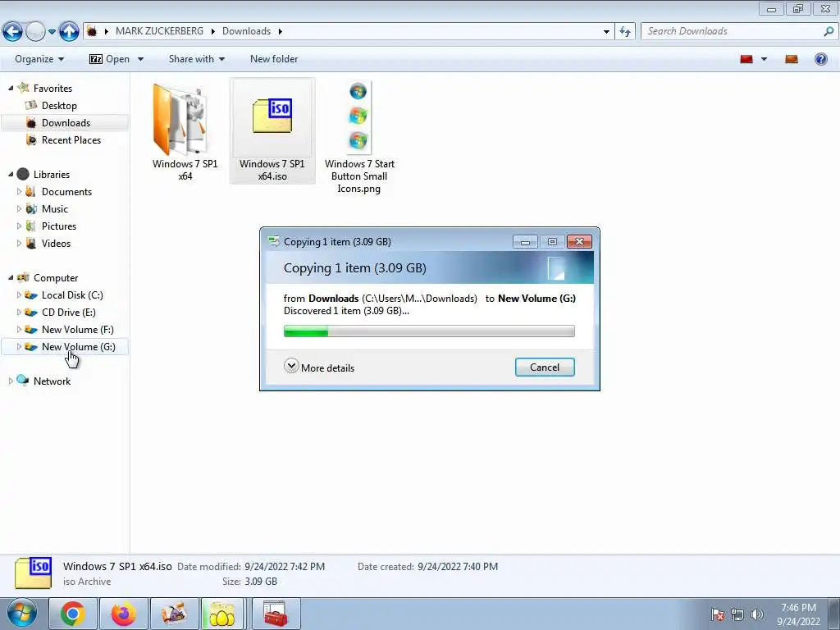This screenshot has height=630, width=840.
Task: Go up one folder level
Action: 69,32
